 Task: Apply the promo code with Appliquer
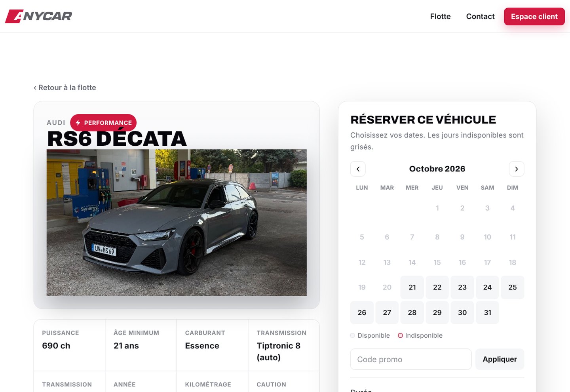coord(500,359)
